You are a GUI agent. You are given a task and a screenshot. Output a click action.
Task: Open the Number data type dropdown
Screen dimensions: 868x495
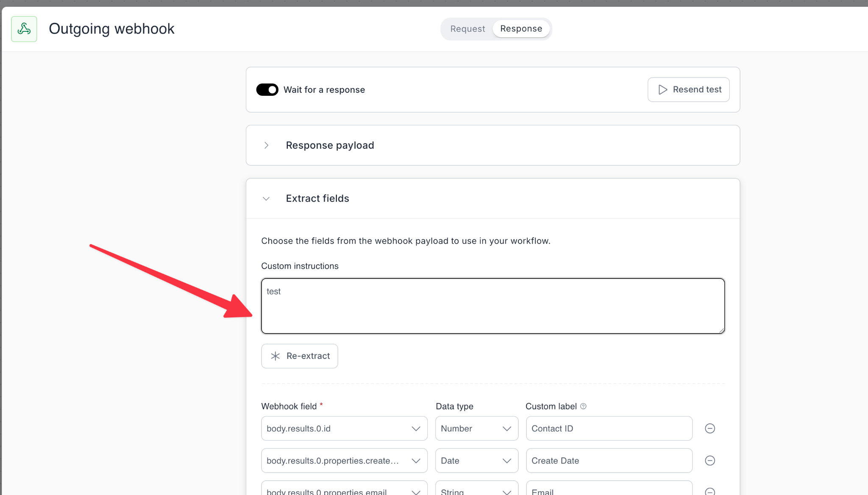tap(476, 428)
